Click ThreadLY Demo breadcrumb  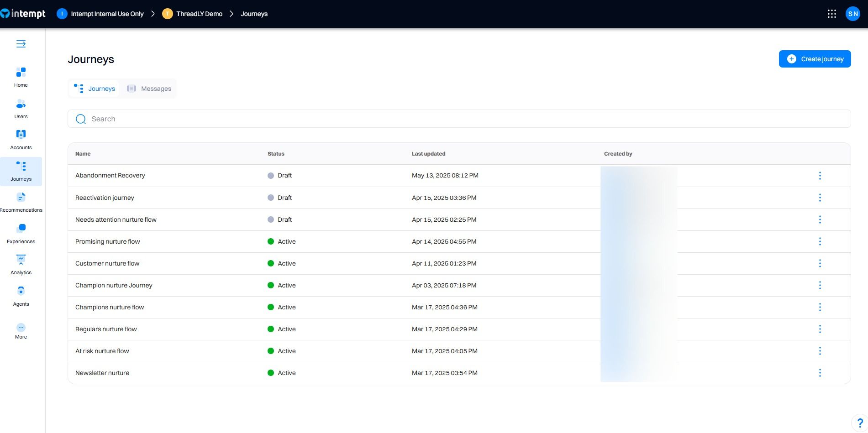click(192, 14)
